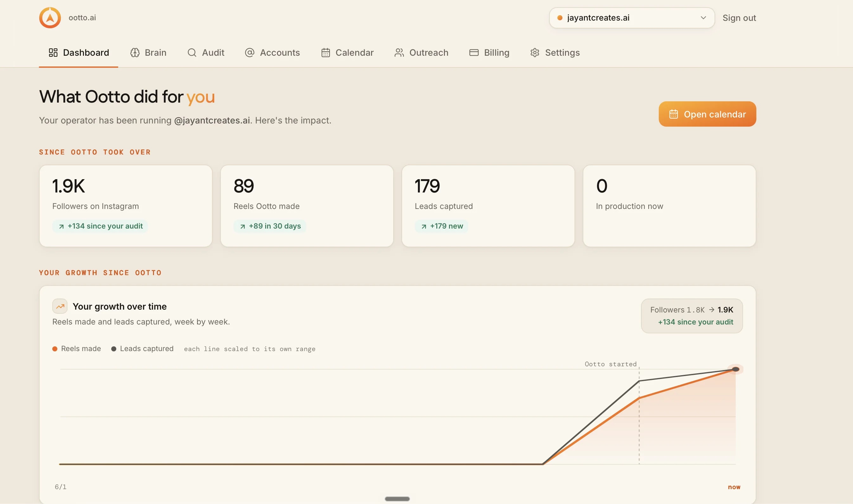The width and height of the screenshot is (853, 504).
Task: Click each line scaled to its own range note
Action: (x=250, y=349)
